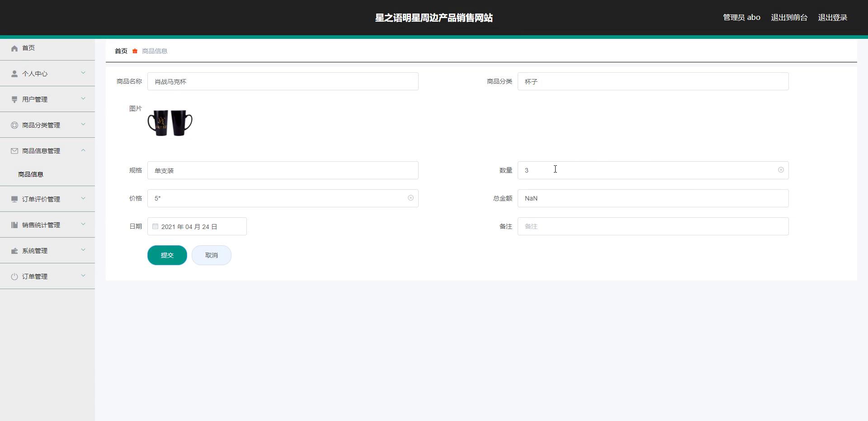Click the calendar icon in the date field

tap(155, 226)
